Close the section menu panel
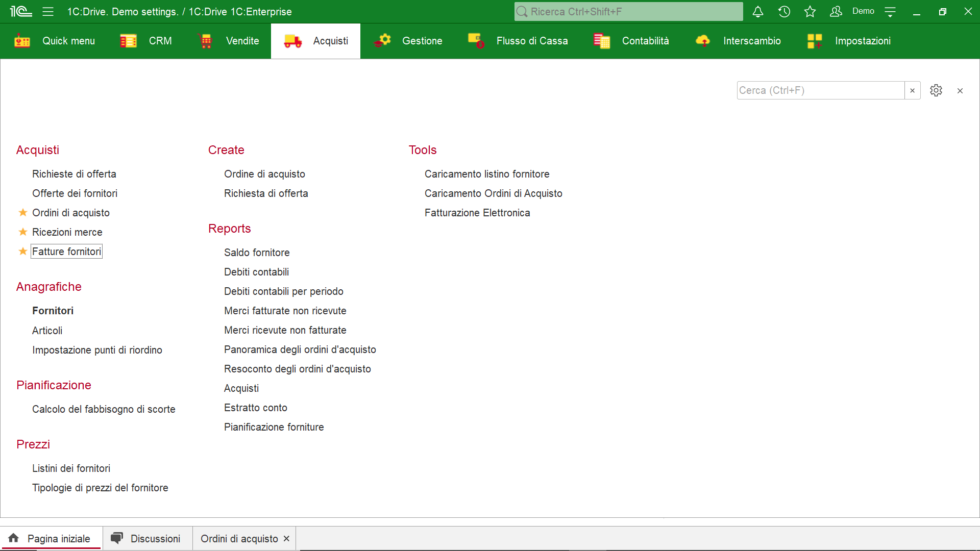Viewport: 980px width, 551px height. (960, 91)
